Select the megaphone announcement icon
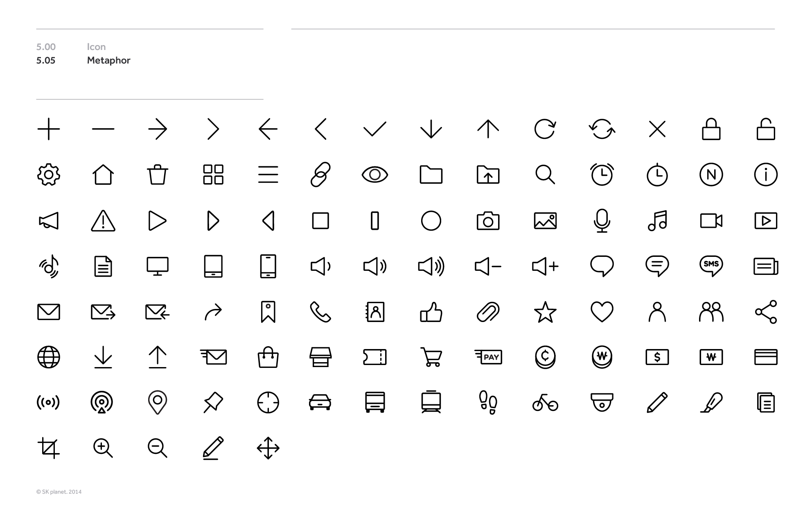 coord(49,221)
